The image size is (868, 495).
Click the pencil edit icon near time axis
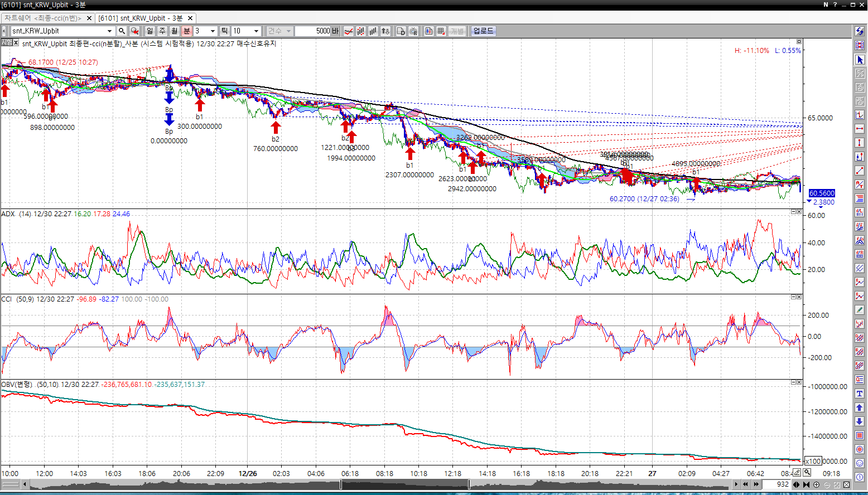(x=798, y=473)
